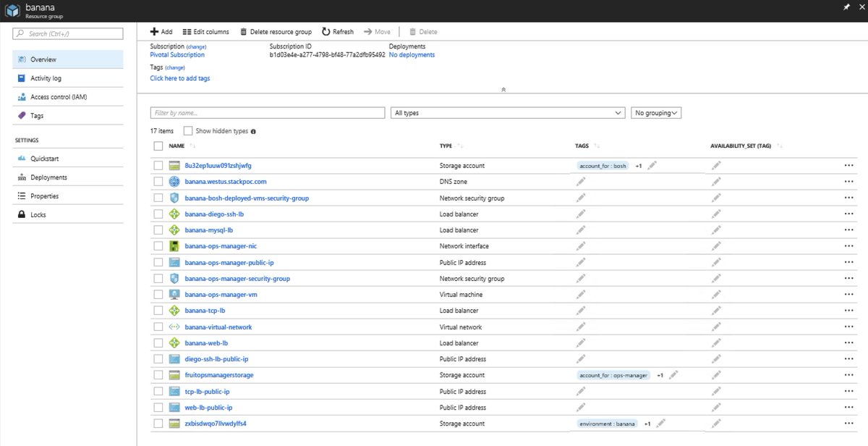
Task: Check the box for diego-ssh-lb-public-ip
Action: [158, 359]
